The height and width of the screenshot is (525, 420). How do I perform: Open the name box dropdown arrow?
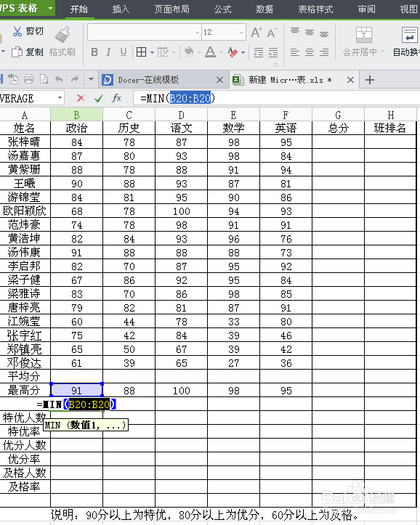pyautogui.click(x=60, y=98)
